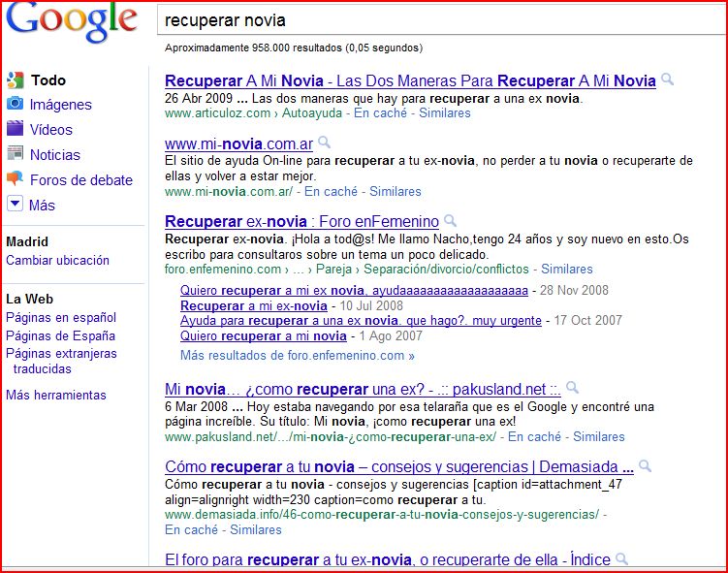Screen dimensions: 728x573
Task: Open Similares for mi-novia.com.ar
Action: coord(396,191)
